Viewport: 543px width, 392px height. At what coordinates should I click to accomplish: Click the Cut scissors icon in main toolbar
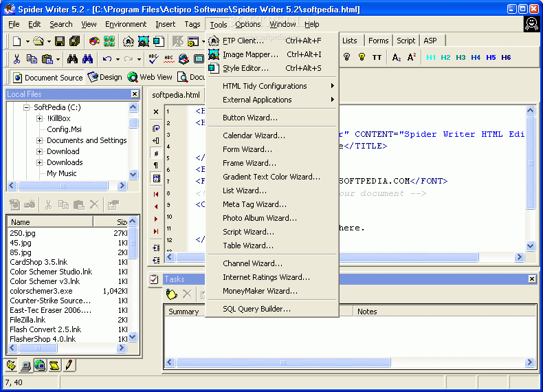(x=16, y=59)
